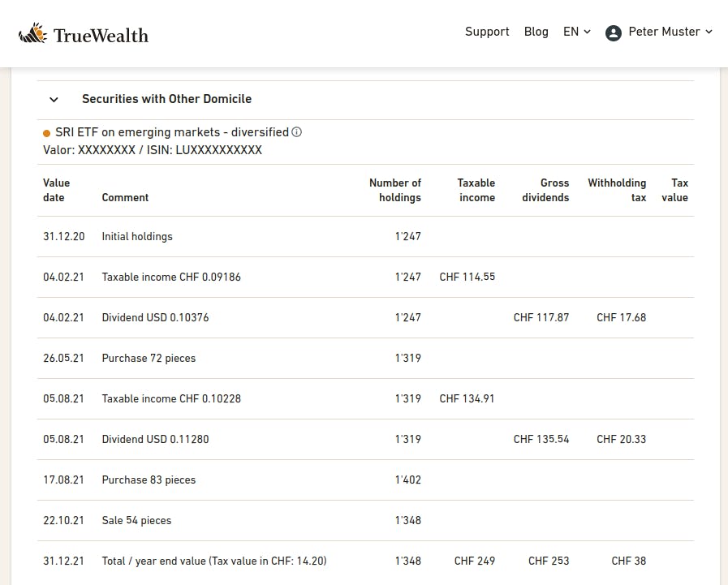
Task: Click the CHF 17.68 withholding tax value
Action: [621, 317]
